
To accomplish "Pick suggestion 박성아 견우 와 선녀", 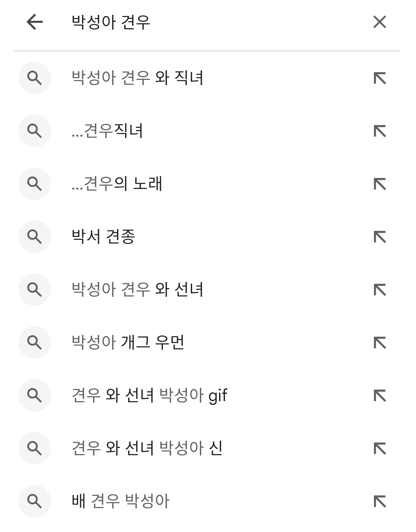I will click(x=137, y=290).
